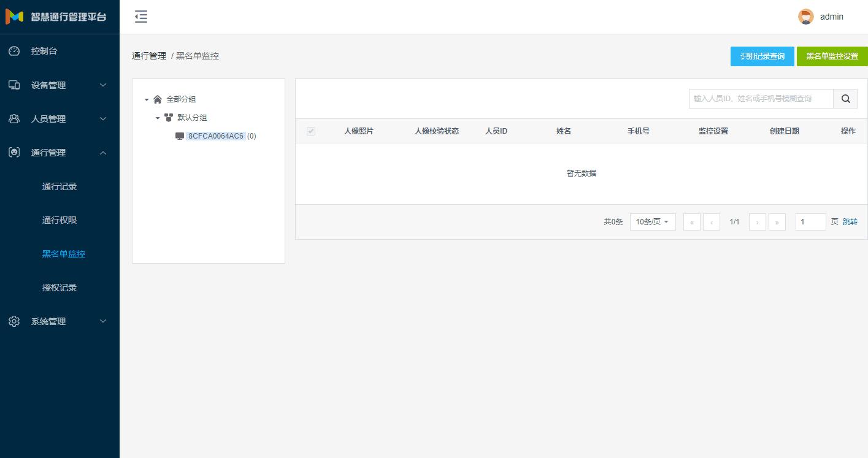Focus the person ID search input field
The image size is (868, 458).
[761, 99]
